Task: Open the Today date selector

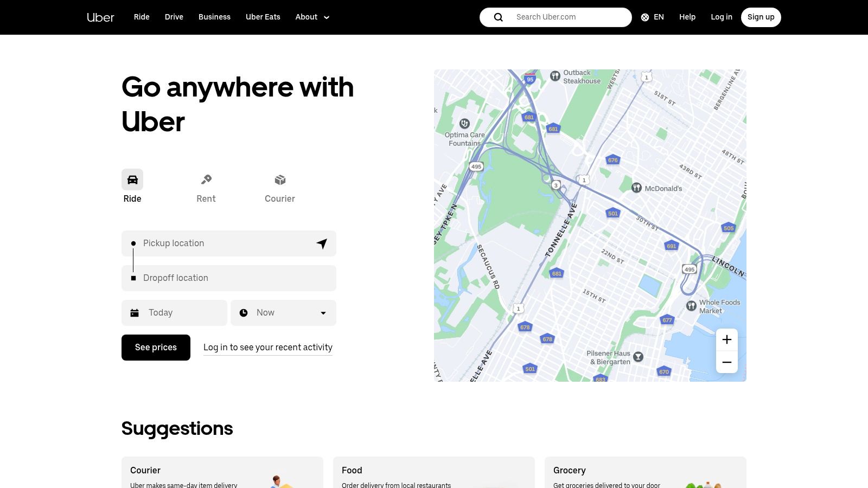Action: [174, 312]
